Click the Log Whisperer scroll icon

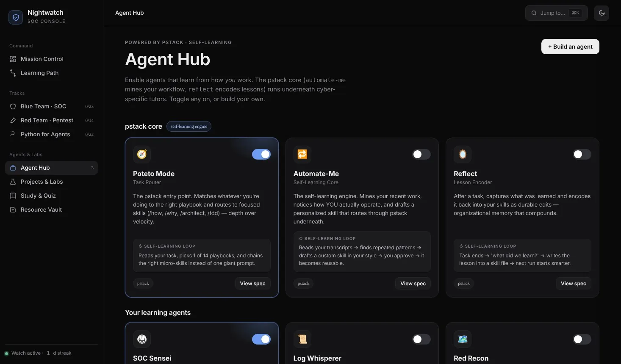(x=302, y=339)
